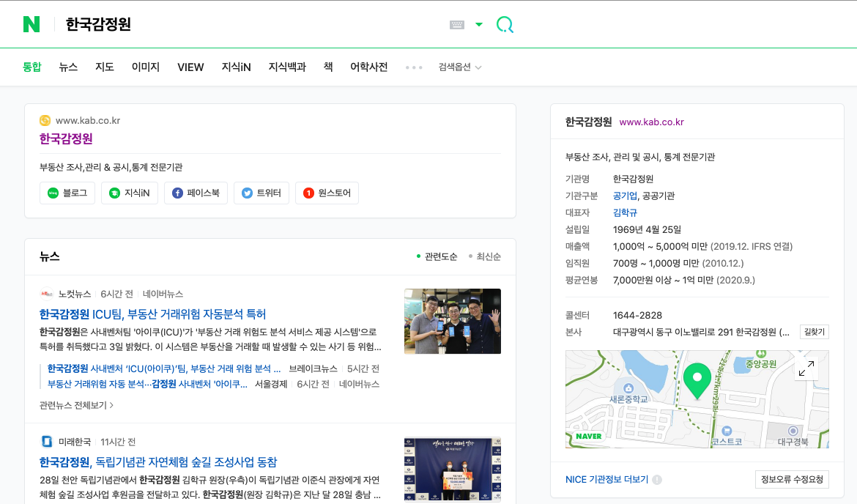Open the on-screen keyboard icon
The image size is (857, 504).
[x=457, y=25]
